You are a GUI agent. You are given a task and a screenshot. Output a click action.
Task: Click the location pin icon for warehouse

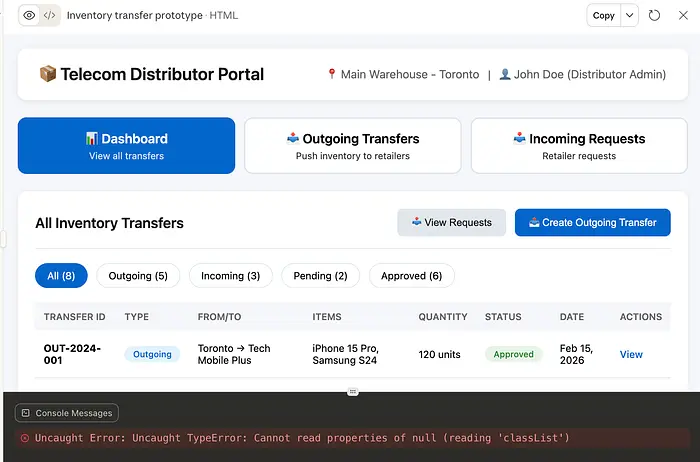pyautogui.click(x=332, y=75)
